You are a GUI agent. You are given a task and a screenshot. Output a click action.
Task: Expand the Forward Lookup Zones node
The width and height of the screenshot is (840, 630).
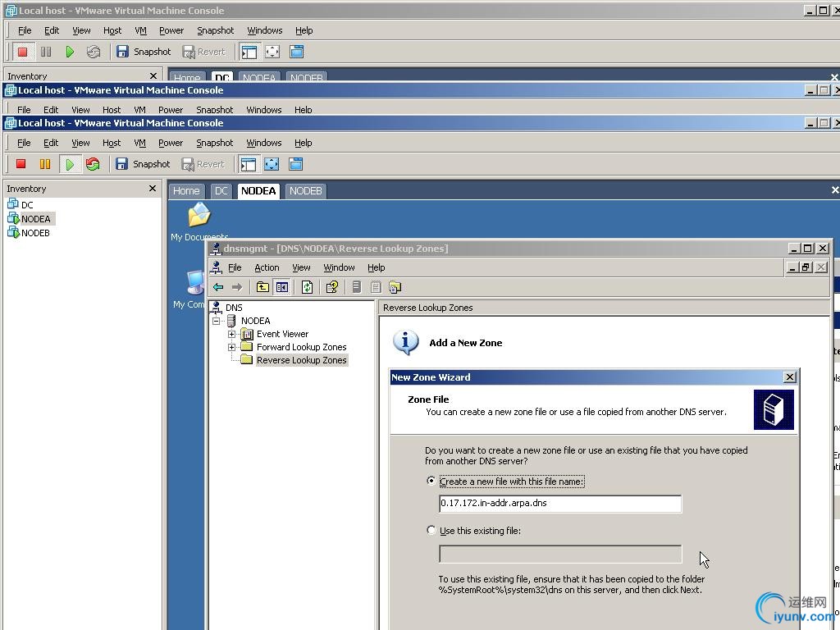coord(231,347)
